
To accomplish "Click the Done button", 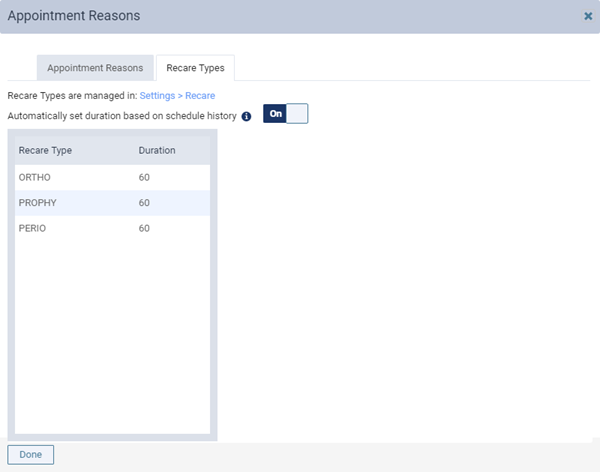I will tap(31, 454).
